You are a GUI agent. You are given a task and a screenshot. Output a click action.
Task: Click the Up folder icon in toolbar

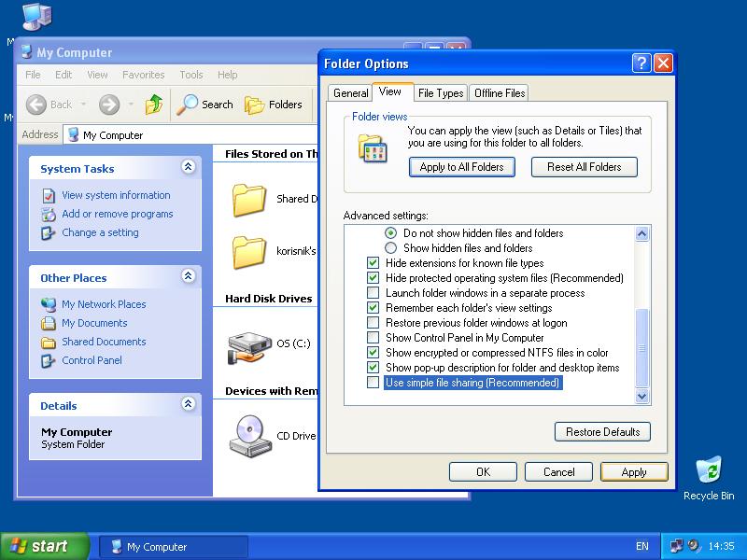click(x=153, y=104)
